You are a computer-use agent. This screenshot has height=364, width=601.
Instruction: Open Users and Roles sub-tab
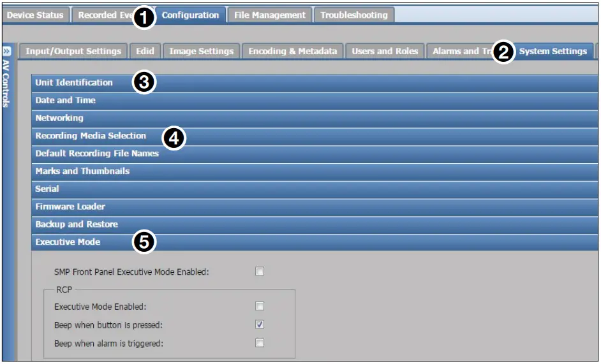385,51
